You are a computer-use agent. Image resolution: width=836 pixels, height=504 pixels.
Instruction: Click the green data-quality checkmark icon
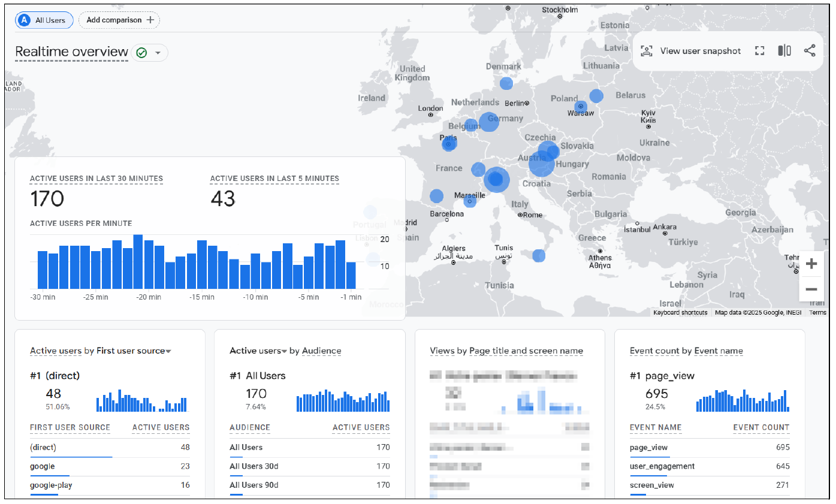(141, 52)
